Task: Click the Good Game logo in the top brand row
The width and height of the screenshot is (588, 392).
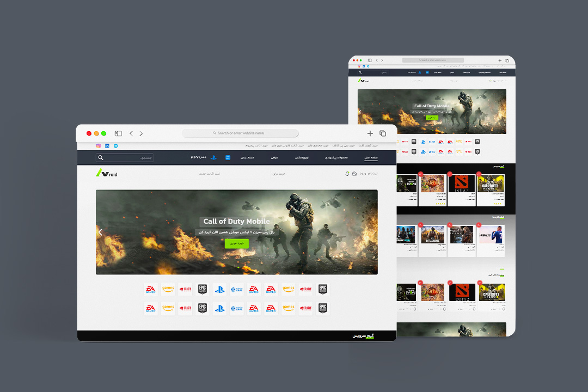Action: [237, 289]
